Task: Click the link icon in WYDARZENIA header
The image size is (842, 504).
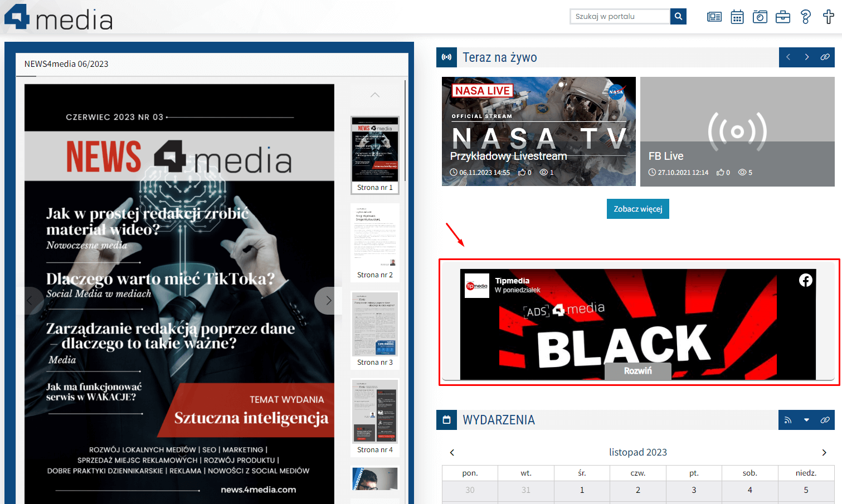Action: 825,420
